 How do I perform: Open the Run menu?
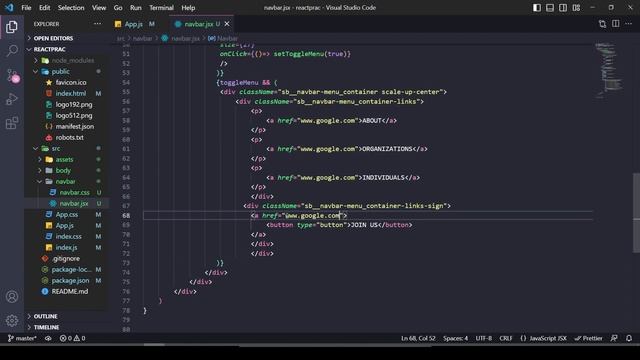pos(136,8)
